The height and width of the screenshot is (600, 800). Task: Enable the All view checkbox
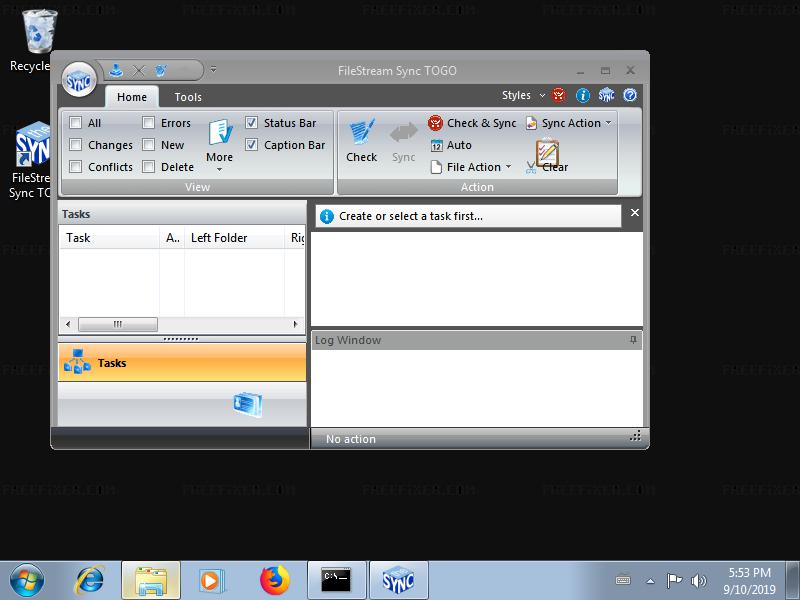point(76,123)
